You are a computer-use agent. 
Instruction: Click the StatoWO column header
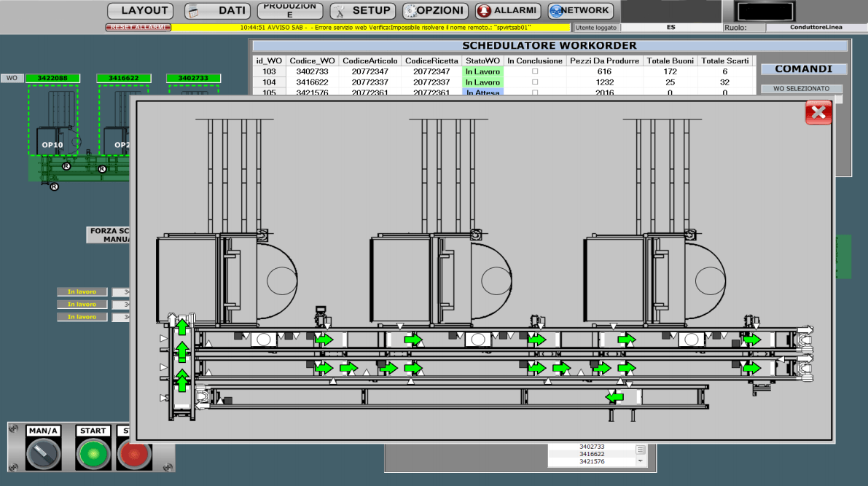(x=482, y=61)
